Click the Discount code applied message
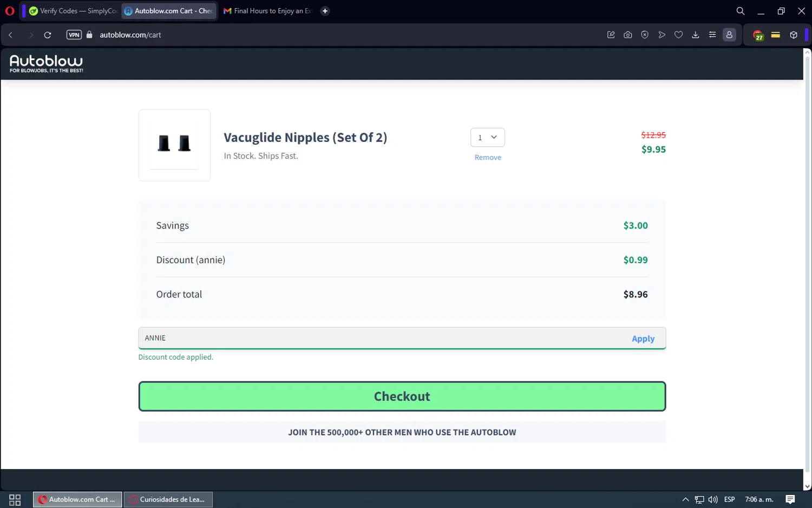The height and width of the screenshot is (508, 812). (176, 357)
